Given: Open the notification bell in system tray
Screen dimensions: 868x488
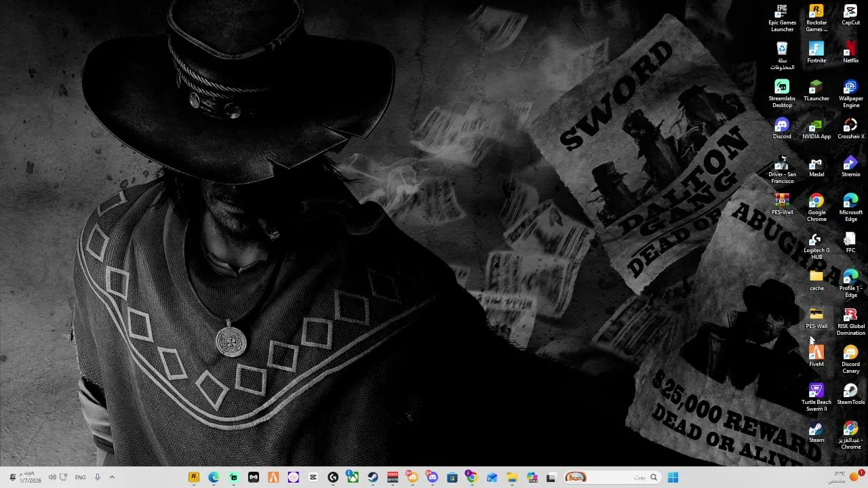Looking at the screenshot, I should 12,477.
